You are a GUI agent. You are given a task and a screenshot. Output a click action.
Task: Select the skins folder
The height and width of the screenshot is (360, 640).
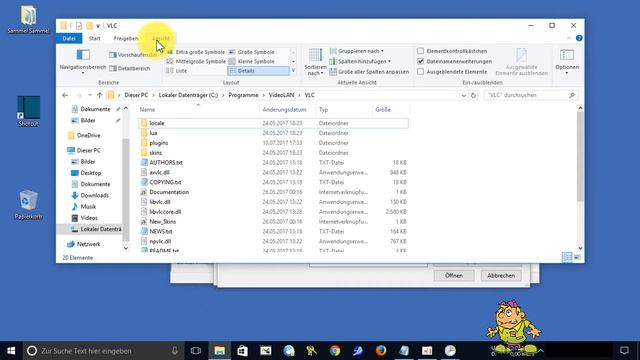pyautogui.click(x=156, y=153)
